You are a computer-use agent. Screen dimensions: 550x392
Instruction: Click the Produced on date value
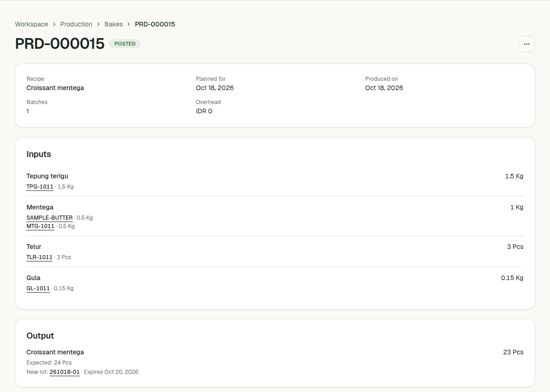pos(384,88)
